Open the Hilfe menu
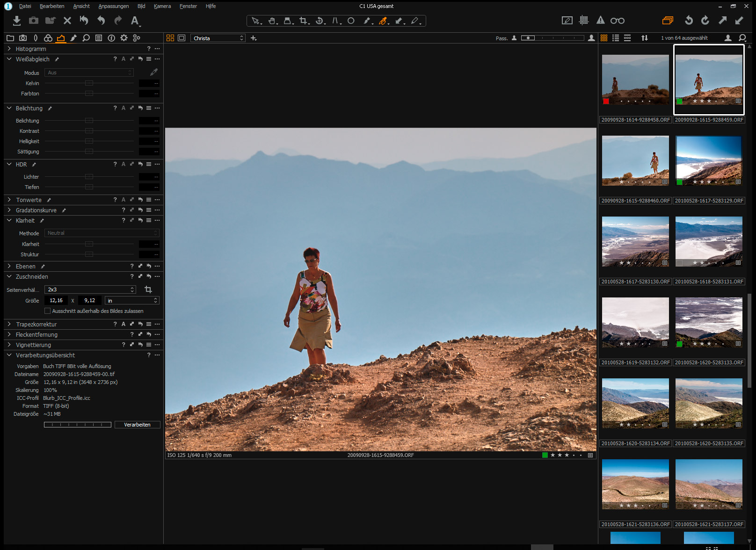756x550 pixels. click(x=211, y=6)
